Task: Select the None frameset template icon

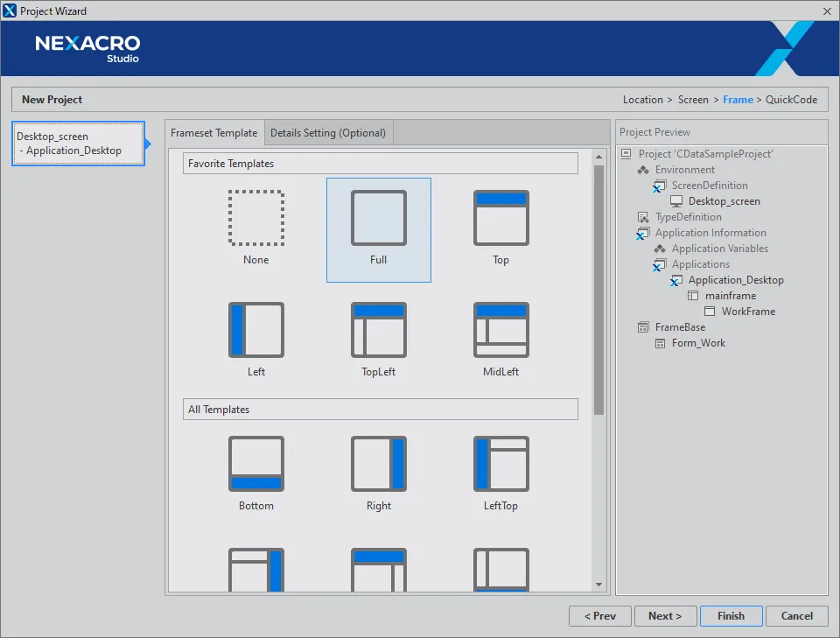Action: (256, 219)
